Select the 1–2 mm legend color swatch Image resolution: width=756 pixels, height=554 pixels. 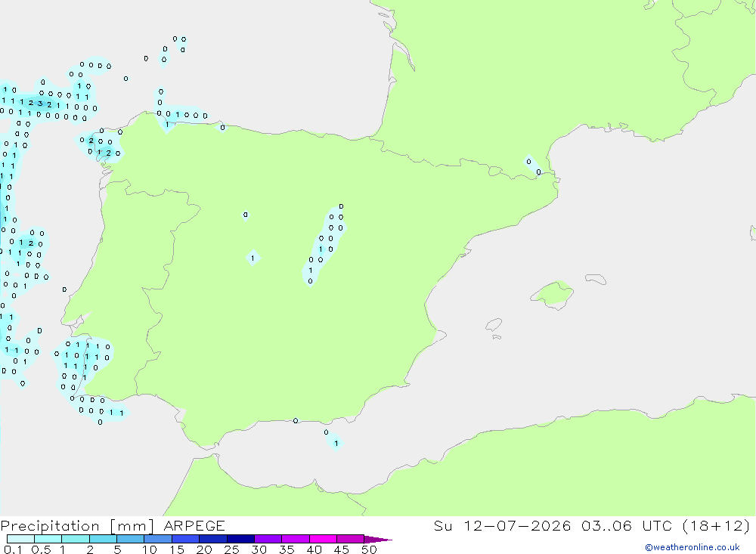[75, 539]
